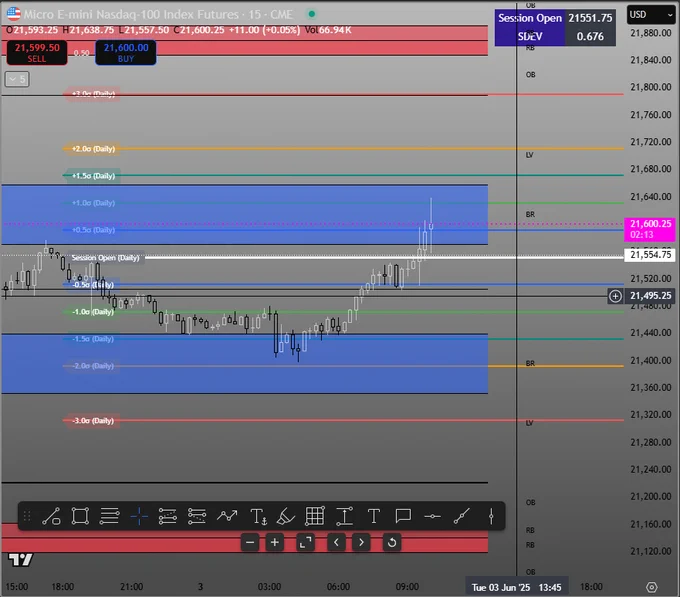Add a comment callout note
The image size is (680, 597).
pos(403,516)
